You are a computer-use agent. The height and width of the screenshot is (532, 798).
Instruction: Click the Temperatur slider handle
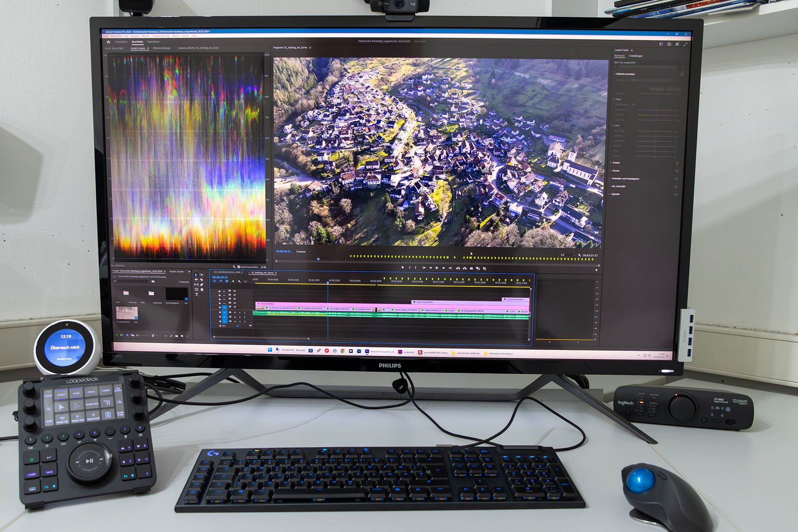point(657,110)
